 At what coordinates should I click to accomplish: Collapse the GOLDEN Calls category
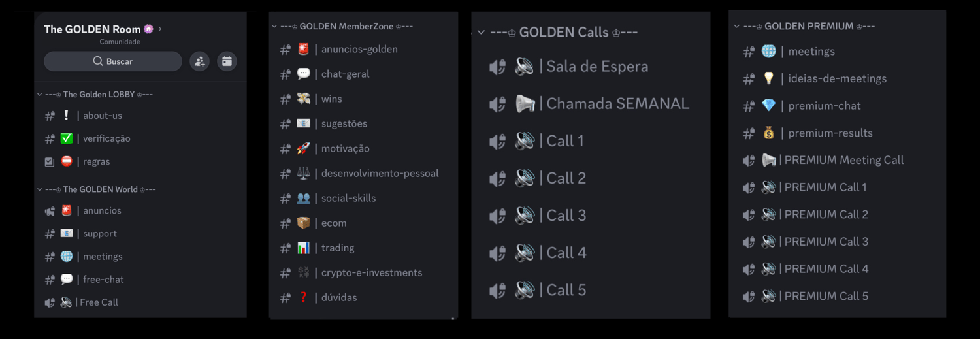click(482, 32)
